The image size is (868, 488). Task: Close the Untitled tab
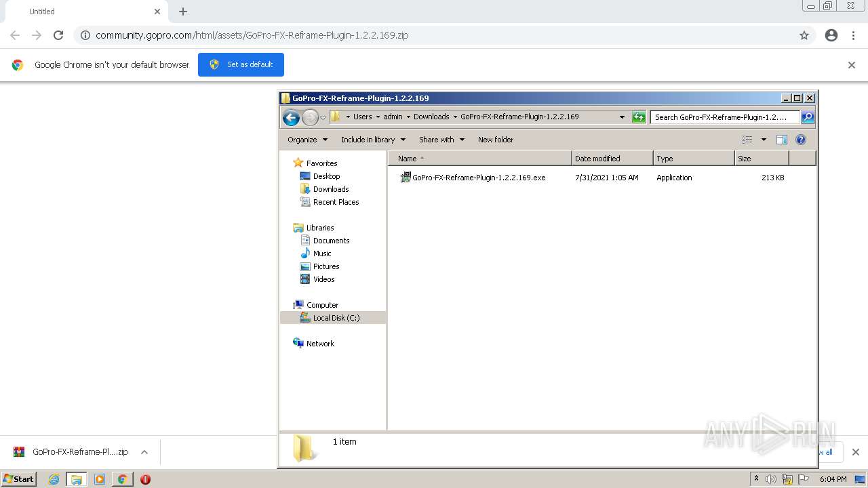tap(157, 12)
